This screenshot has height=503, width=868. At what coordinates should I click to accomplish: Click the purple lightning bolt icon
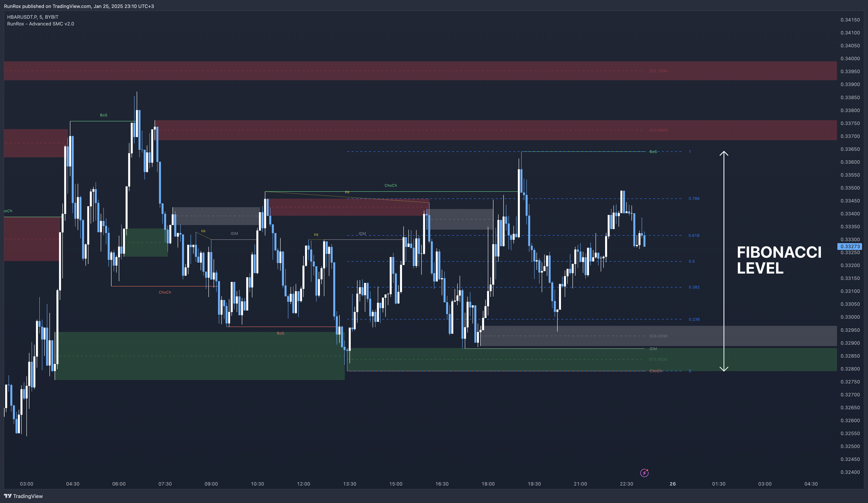644,473
